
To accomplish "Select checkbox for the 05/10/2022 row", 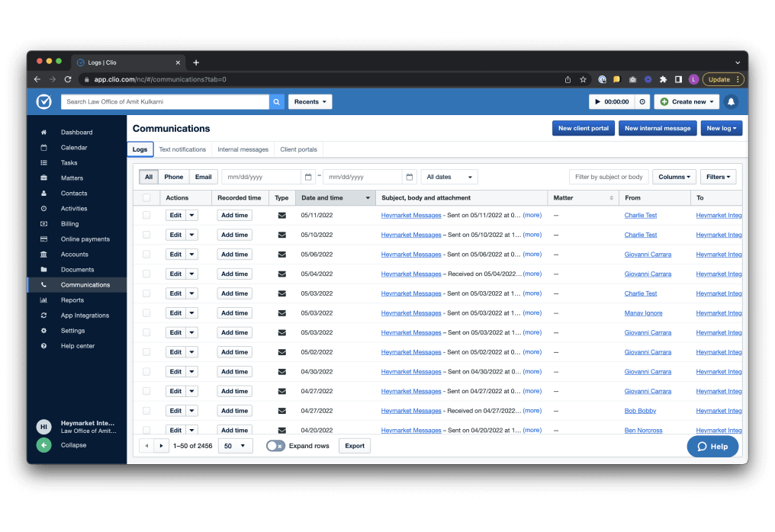I will click(146, 235).
